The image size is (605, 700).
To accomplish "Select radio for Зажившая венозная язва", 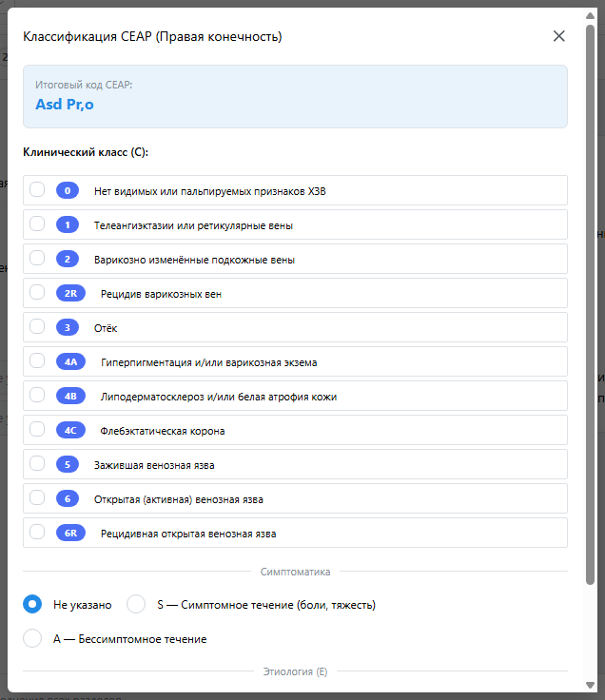I will coord(37,463).
